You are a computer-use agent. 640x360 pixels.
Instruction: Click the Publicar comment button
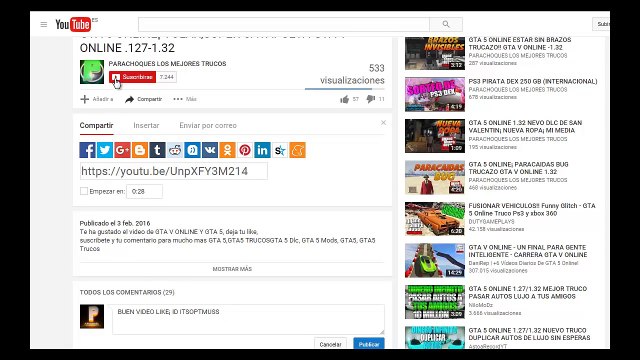pyautogui.click(x=369, y=344)
